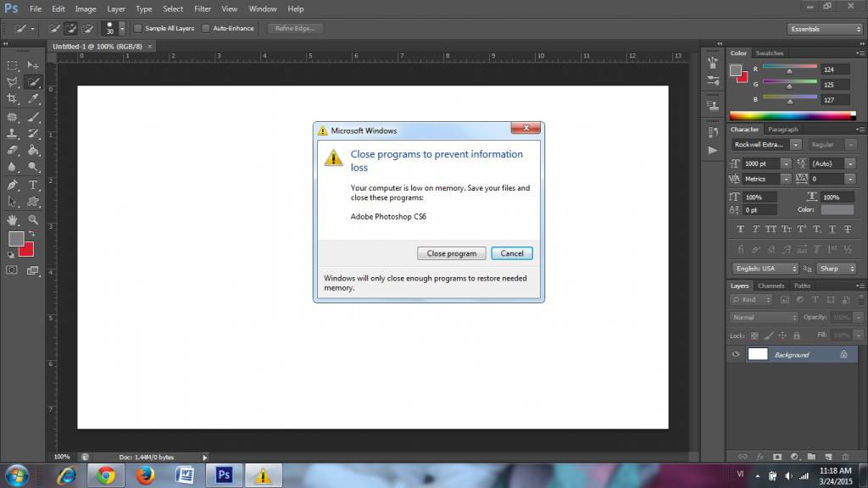Select the Eraser tool

pyautogui.click(x=12, y=150)
